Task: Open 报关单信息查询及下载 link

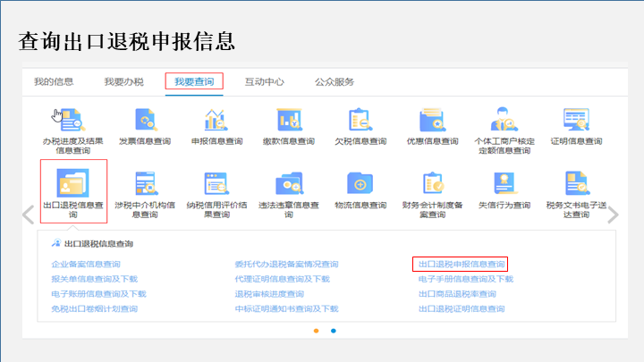Action: coord(95,279)
